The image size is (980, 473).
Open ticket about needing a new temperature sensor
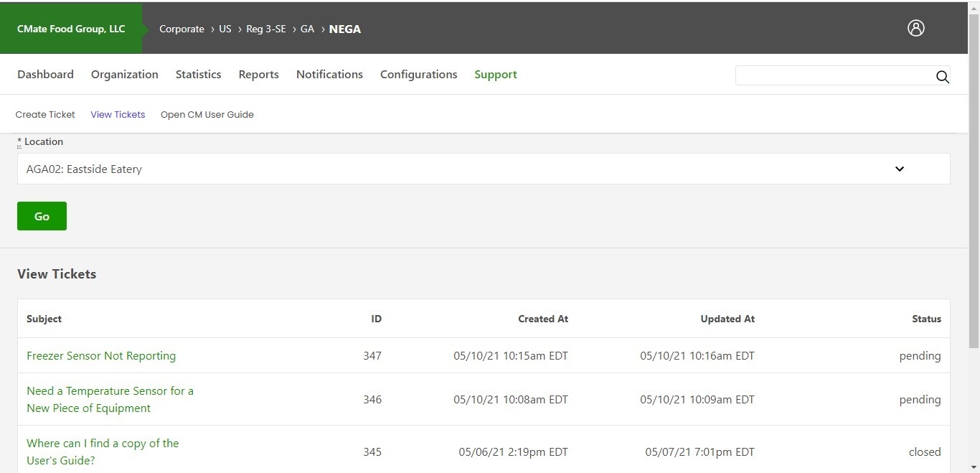tap(110, 399)
